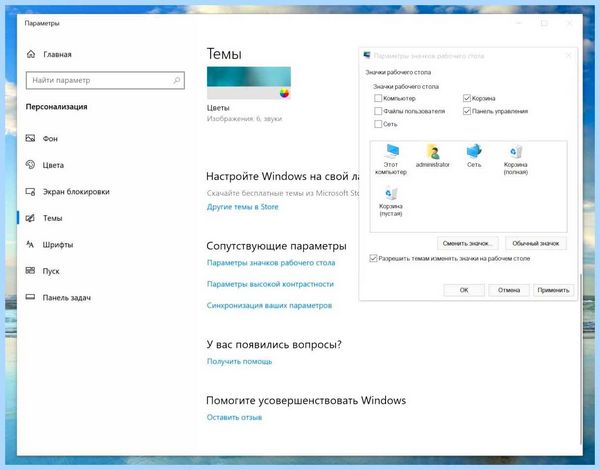
Task: Click OK in the icons dialog
Action: coord(464,290)
